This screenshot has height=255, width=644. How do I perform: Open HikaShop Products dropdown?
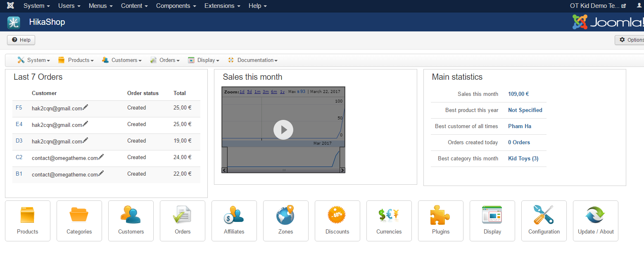pyautogui.click(x=76, y=60)
